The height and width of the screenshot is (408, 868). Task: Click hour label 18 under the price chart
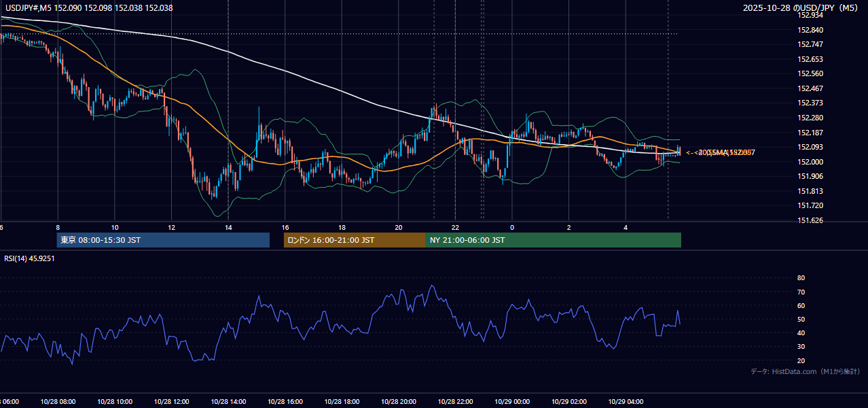tap(342, 227)
